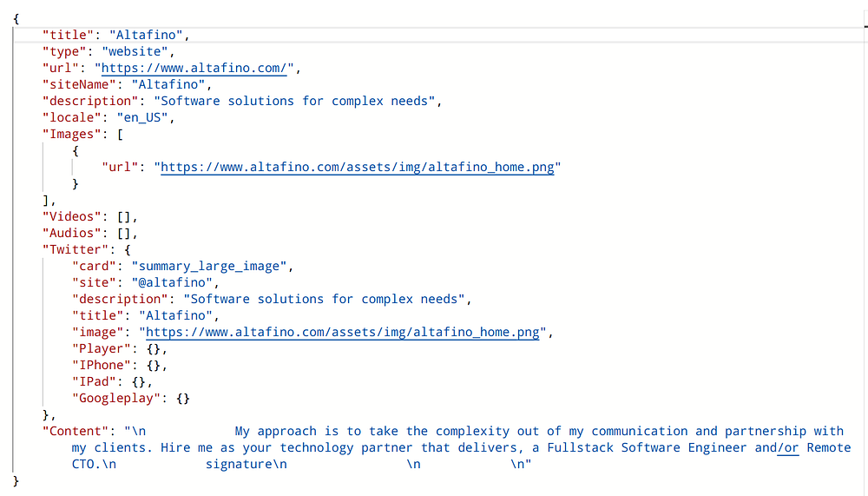Click the "title" key on the first line
Viewport: 868px width, 496px height.
tap(68, 35)
